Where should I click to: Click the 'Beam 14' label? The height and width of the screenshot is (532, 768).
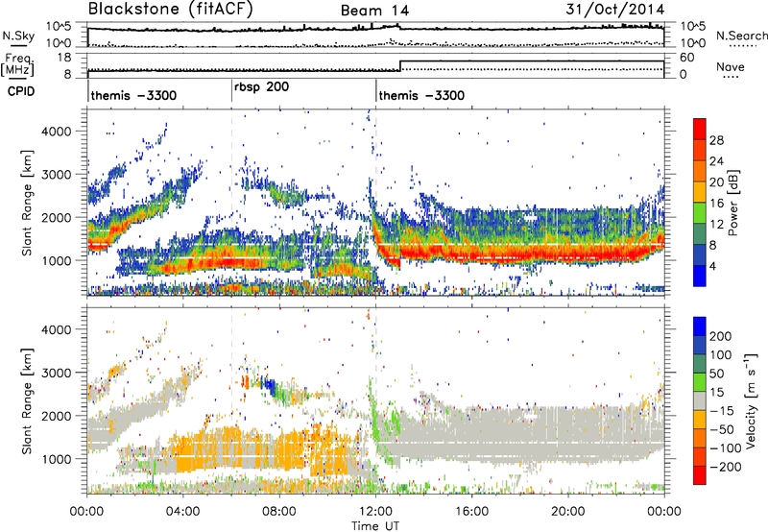[374, 11]
